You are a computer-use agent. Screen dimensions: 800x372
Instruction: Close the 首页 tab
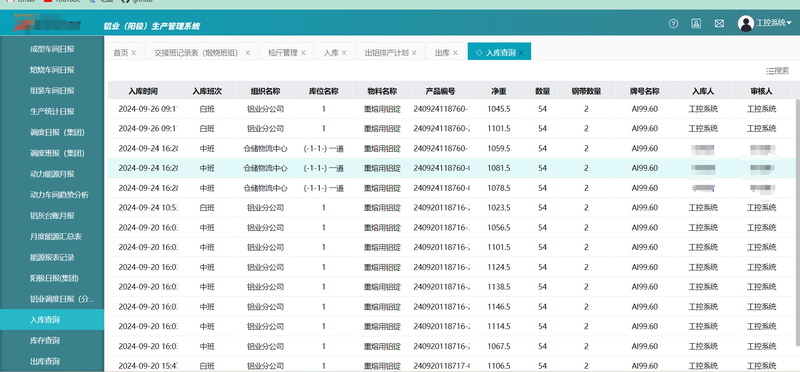pyautogui.click(x=134, y=53)
